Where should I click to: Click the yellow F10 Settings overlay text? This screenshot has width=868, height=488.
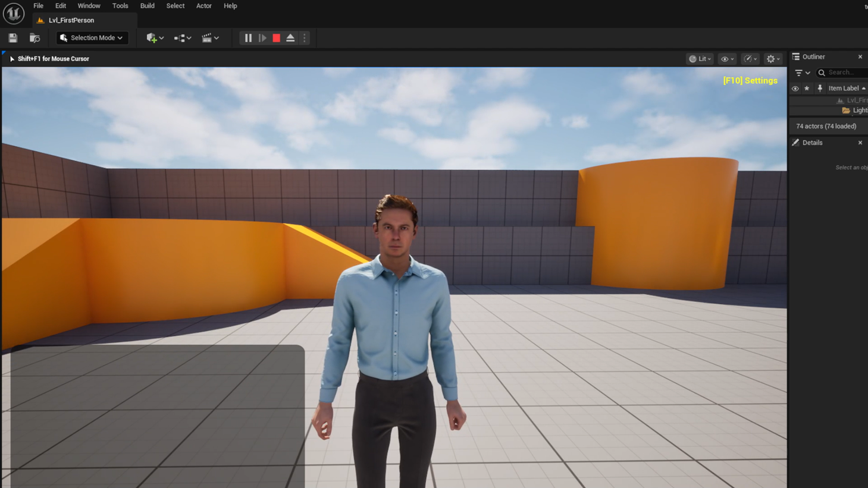(750, 81)
